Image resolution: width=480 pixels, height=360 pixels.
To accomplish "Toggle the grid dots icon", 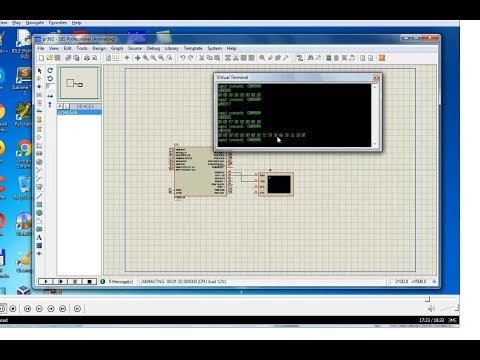I will [x=116, y=58].
